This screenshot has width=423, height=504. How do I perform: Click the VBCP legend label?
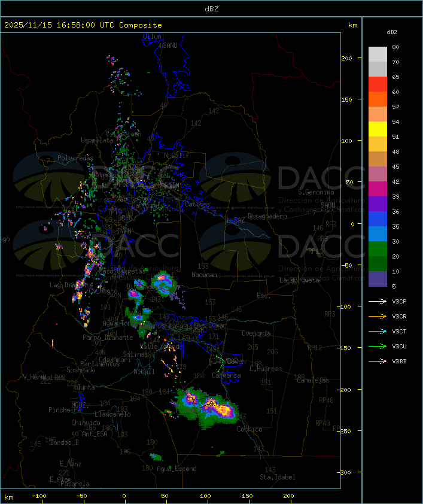pyautogui.click(x=399, y=301)
